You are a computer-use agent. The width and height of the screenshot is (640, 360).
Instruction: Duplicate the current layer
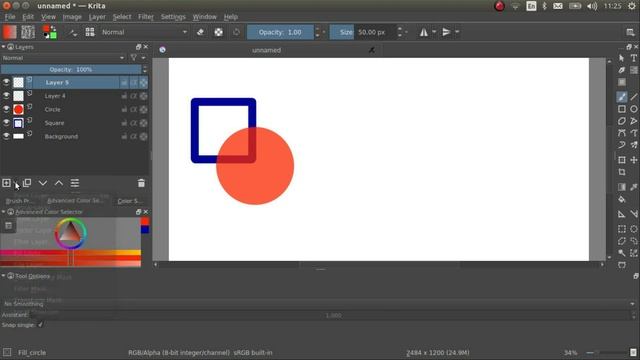click(27, 183)
